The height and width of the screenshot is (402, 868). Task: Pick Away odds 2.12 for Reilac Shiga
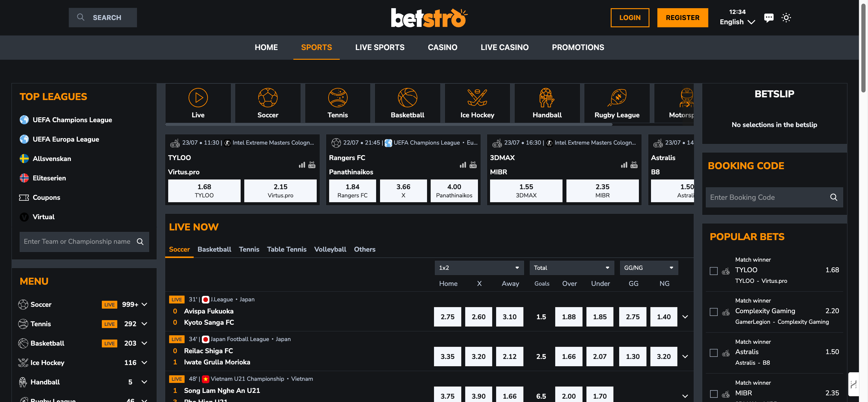click(x=509, y=357)
